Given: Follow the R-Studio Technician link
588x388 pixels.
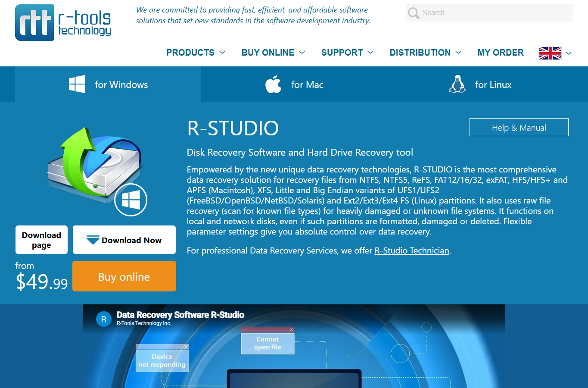Looking at the screenshot, I should pyautogui.click(x=412, y=250).
